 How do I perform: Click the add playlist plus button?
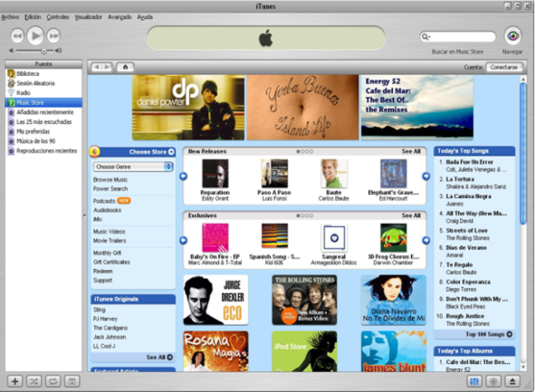tap(14, 381)
